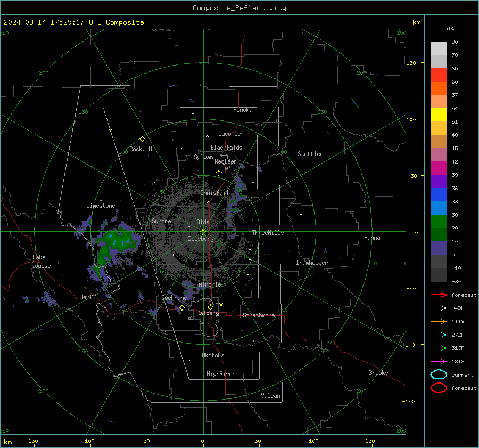The height and width of the screenshot is (448, 479).
Task: Click the yellow radar-center diamond at Didsbury
Action: click(x=203, y=232)
